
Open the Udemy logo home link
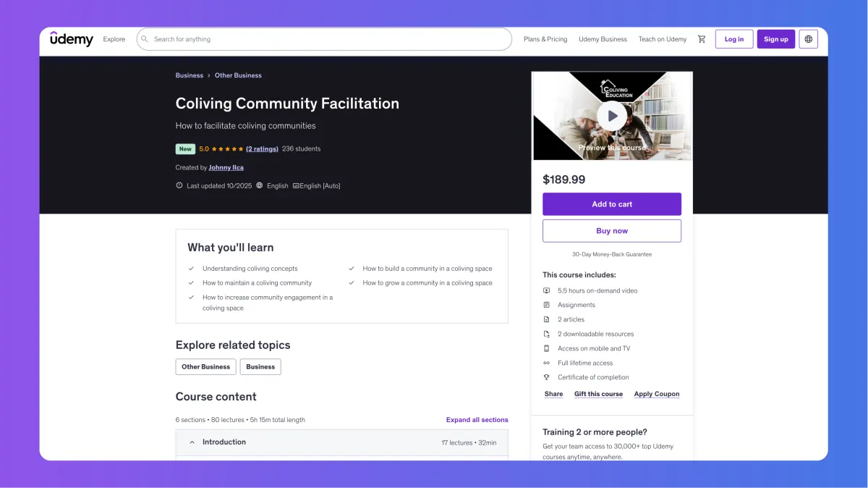click(72, 38)
